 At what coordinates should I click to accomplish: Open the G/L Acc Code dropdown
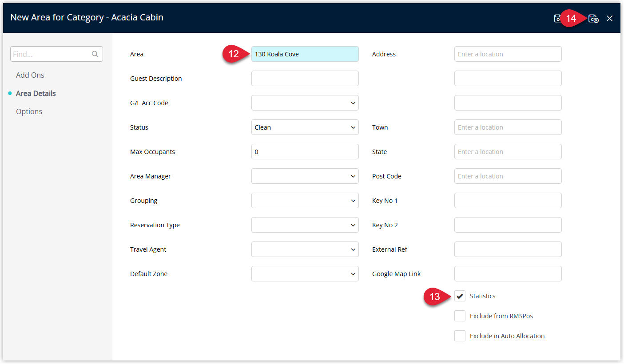305,103
